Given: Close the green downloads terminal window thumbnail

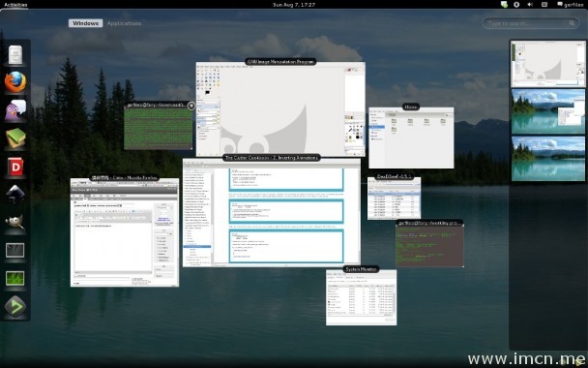Looking at the screenshot, I should click(x=191, y=106).
